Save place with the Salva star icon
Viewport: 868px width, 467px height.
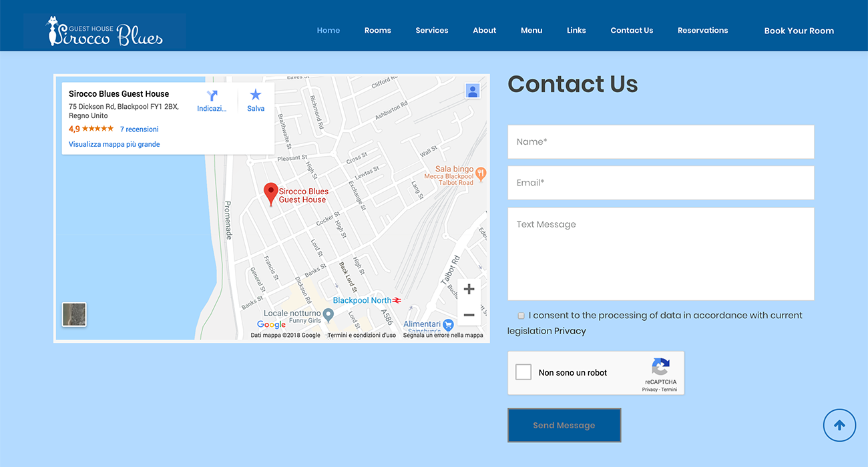click(256, 95)
